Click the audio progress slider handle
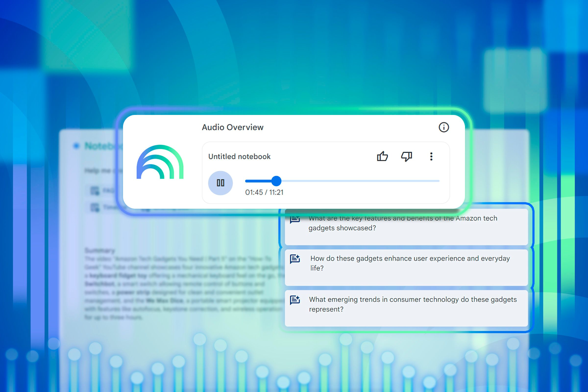The width and height of the screenshot is (588, 392). (276, 181)
